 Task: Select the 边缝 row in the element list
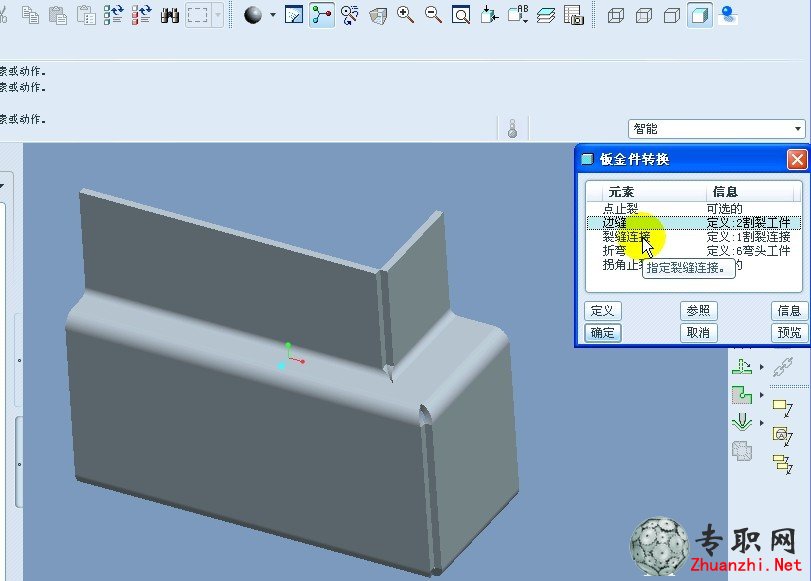pos(694,222)
